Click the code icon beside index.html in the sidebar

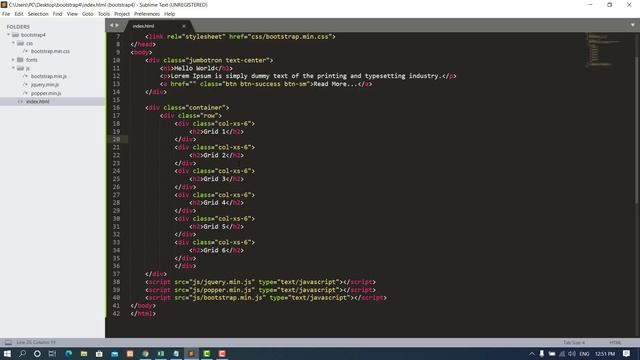pos(20,102)
